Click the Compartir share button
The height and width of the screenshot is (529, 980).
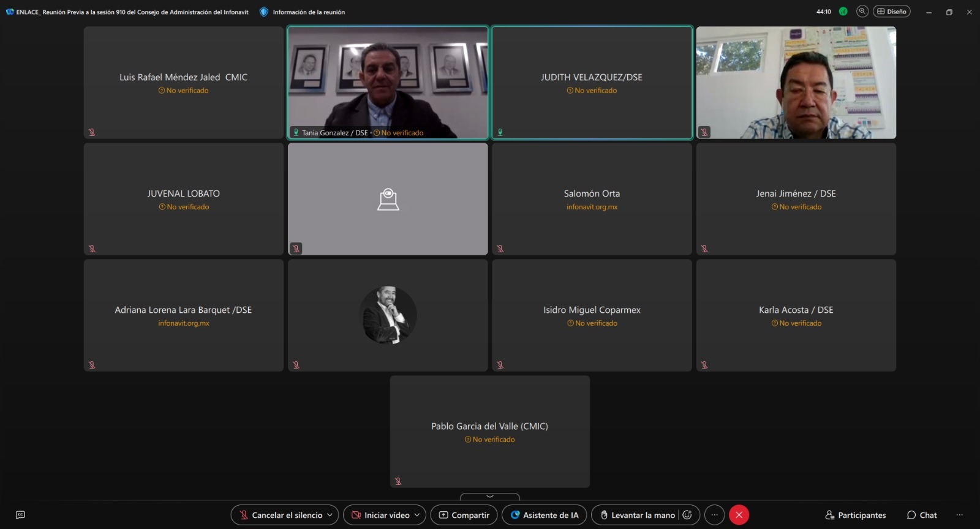464,515
